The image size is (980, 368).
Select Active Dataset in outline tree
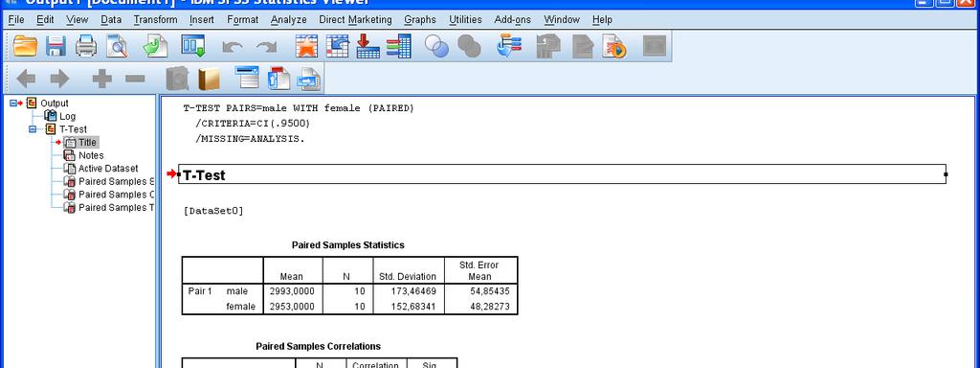pos(108,169)
